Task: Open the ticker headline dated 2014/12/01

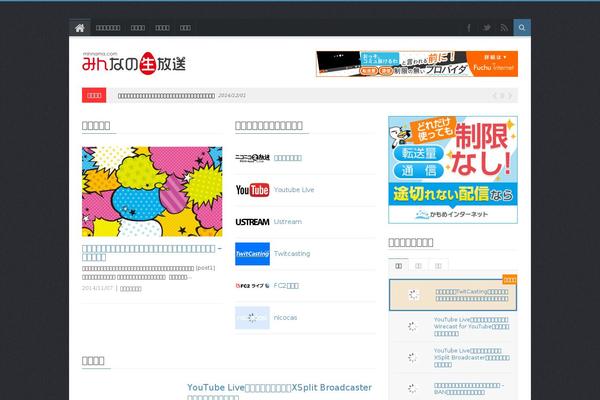Action: pyautogui.click(x=166, y=96)
